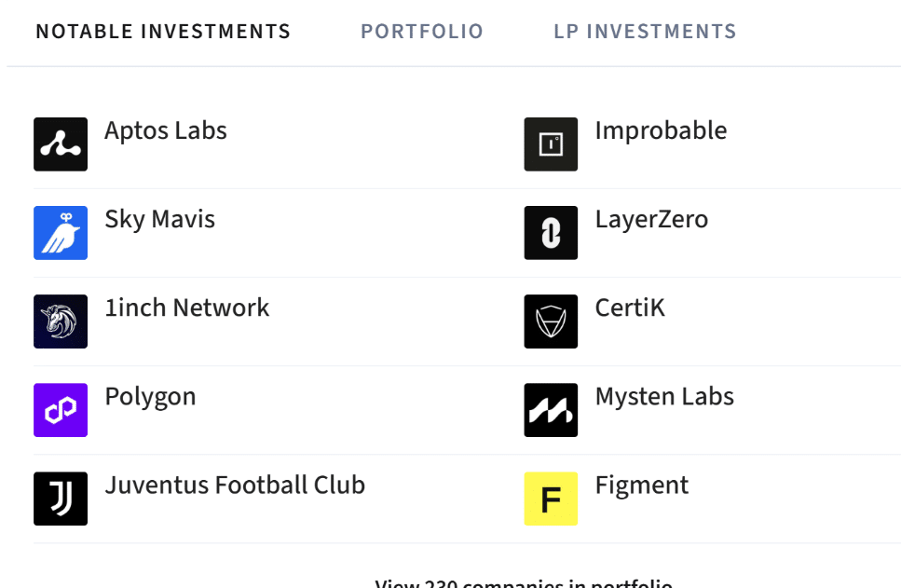Select the Mysten Labs logo icon
This screenshot has height=588, width=901.
[x=550, y=409]
